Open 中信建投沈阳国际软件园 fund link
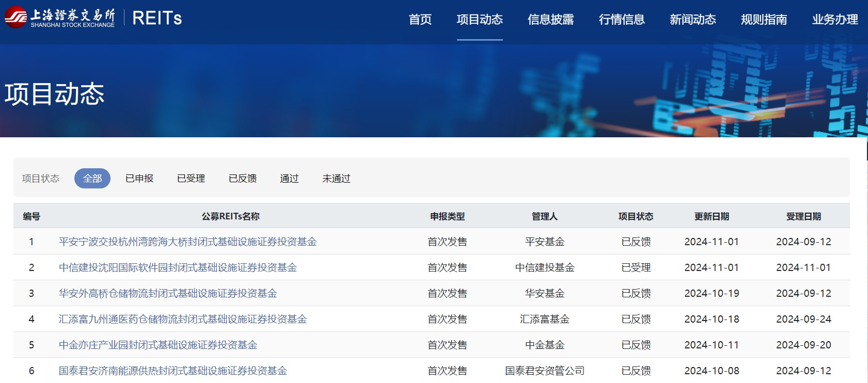868x383 pixels. click(x=178, y=267)
